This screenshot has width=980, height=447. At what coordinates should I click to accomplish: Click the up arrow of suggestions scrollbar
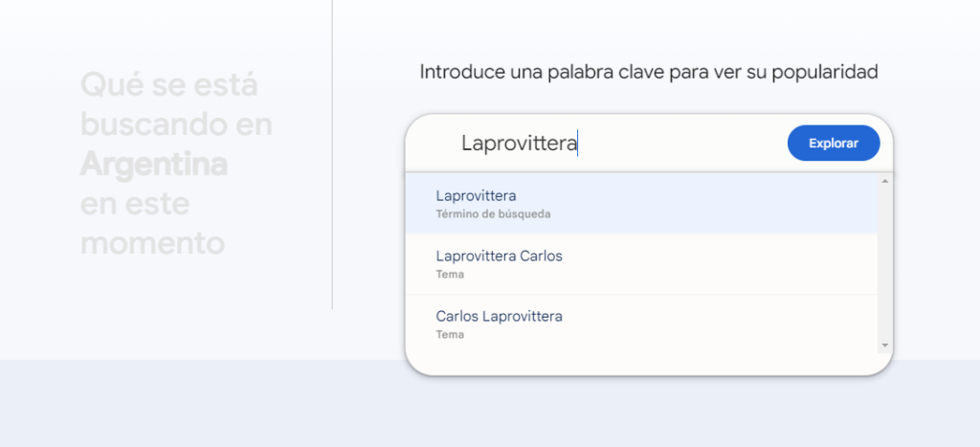point(884,181)
